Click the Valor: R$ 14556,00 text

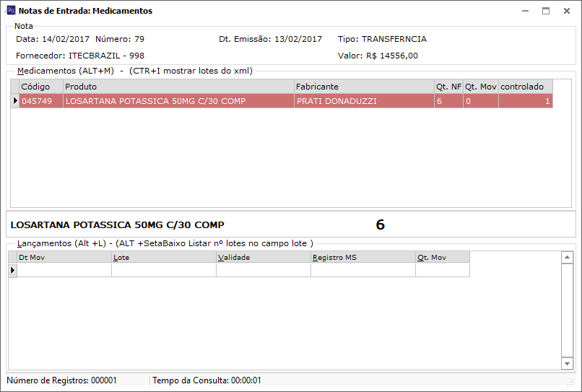tap(378, 56)
